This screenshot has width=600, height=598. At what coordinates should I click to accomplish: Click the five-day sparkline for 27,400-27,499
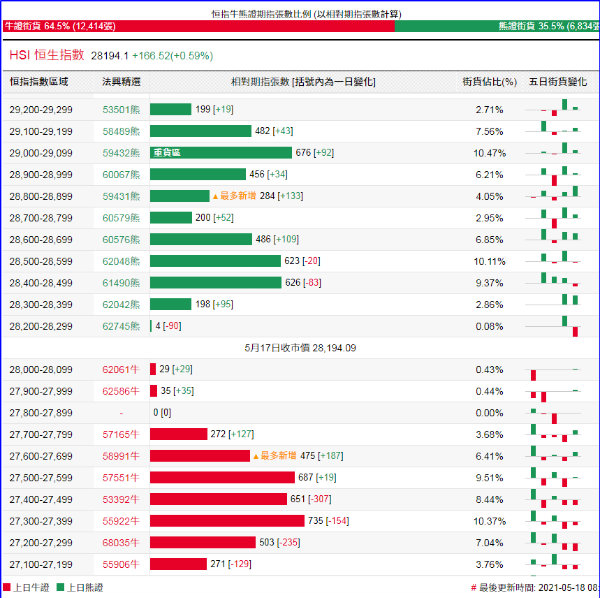[553, 499]
